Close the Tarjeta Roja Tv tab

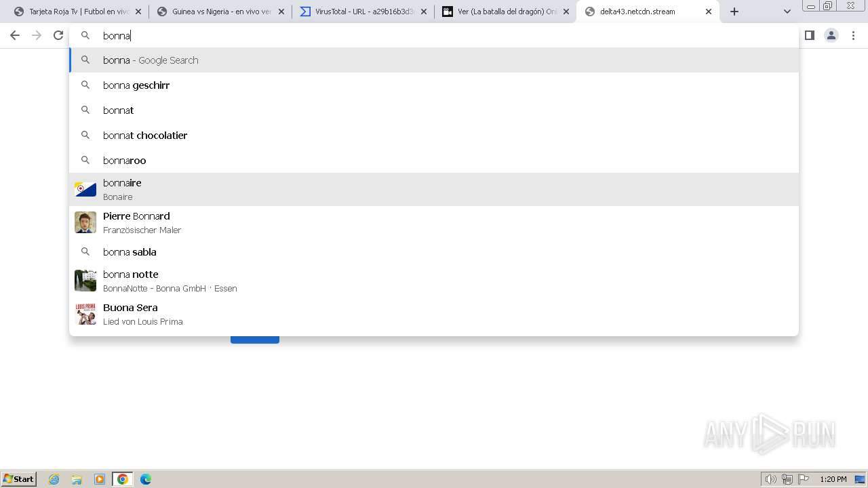click(x=138, y=12)
